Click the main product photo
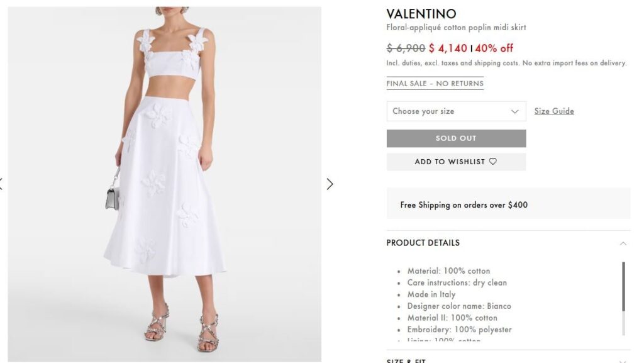This screenshot has width=644, height=363. click(x=164, y=184)
